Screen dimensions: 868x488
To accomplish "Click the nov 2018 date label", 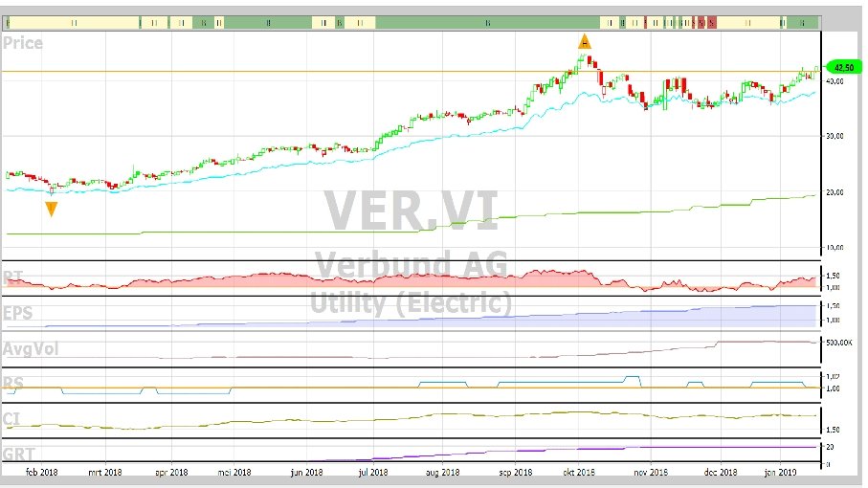I will 651,472.
